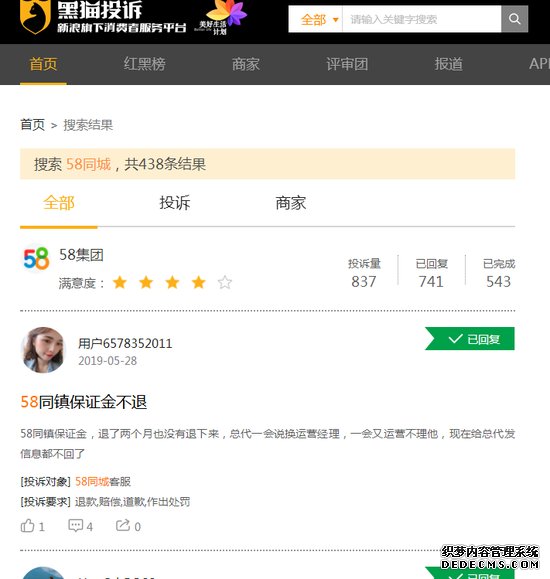Click the fifth empty satisfaction star
The image size is (550, 579).
pos(225,283)
